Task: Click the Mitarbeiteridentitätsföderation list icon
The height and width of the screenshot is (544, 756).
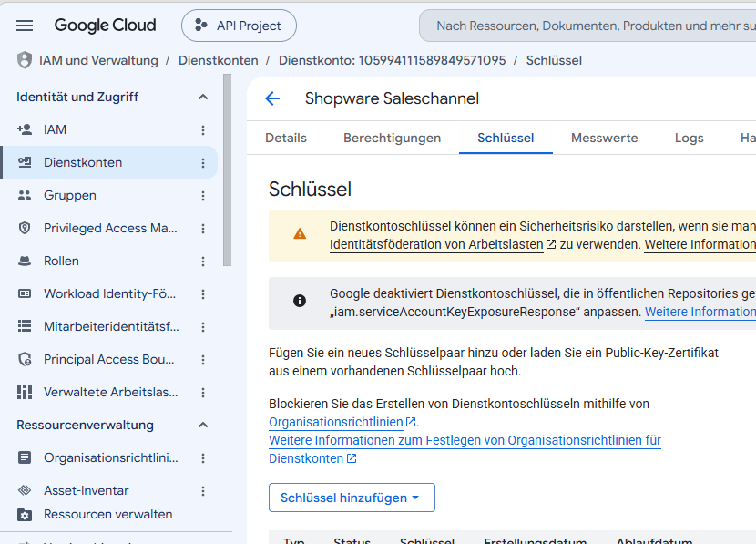Action: [25, 326]
